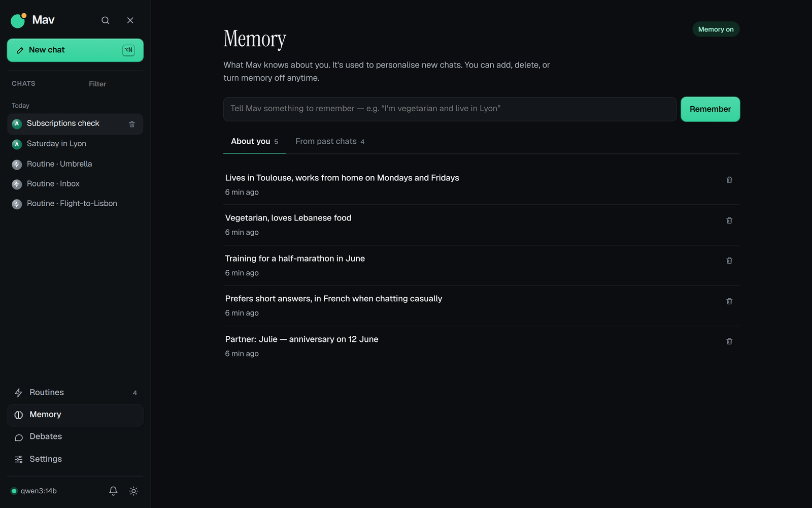Open Settings in the sidebar
This screenshot has height=508, width=812.
pos(75,459)
